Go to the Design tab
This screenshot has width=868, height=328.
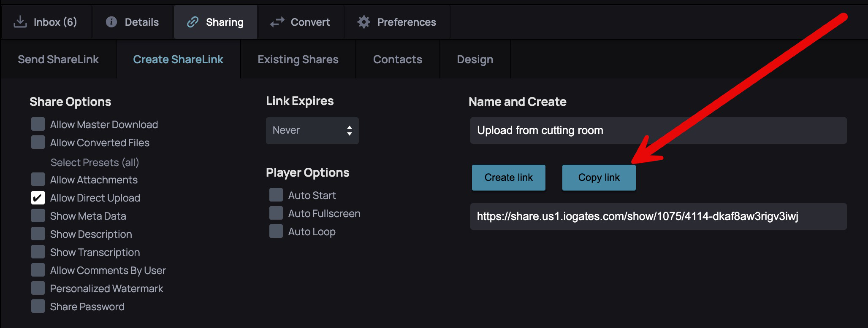[475, 59]
